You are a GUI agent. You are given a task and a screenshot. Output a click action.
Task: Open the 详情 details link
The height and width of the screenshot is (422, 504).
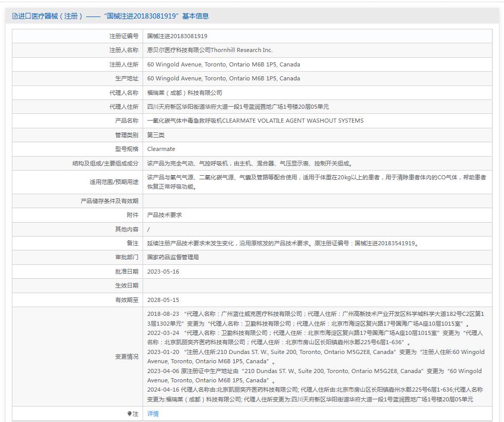click(x=152, y=414)
